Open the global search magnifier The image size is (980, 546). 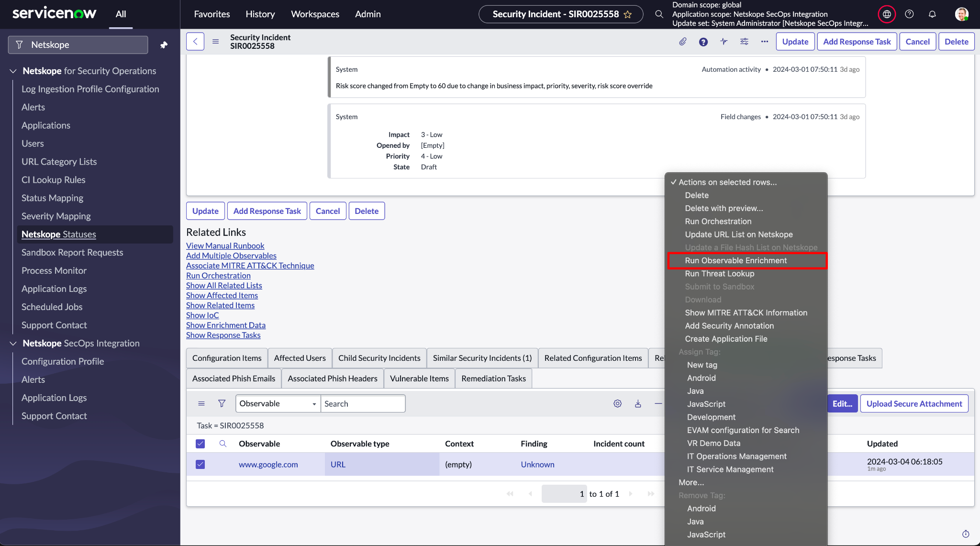pyautogui.click(x=659, y=14)
